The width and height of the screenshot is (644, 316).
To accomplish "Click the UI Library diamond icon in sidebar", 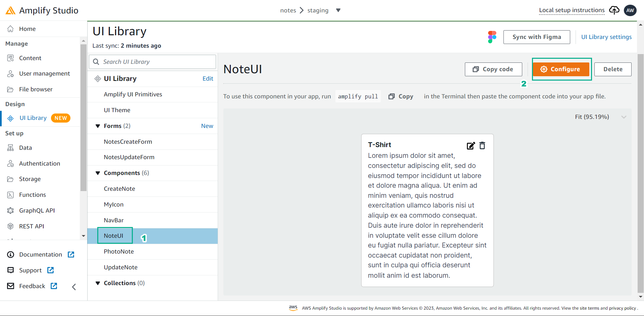I will pyautogui.click(x=10, y=118).
